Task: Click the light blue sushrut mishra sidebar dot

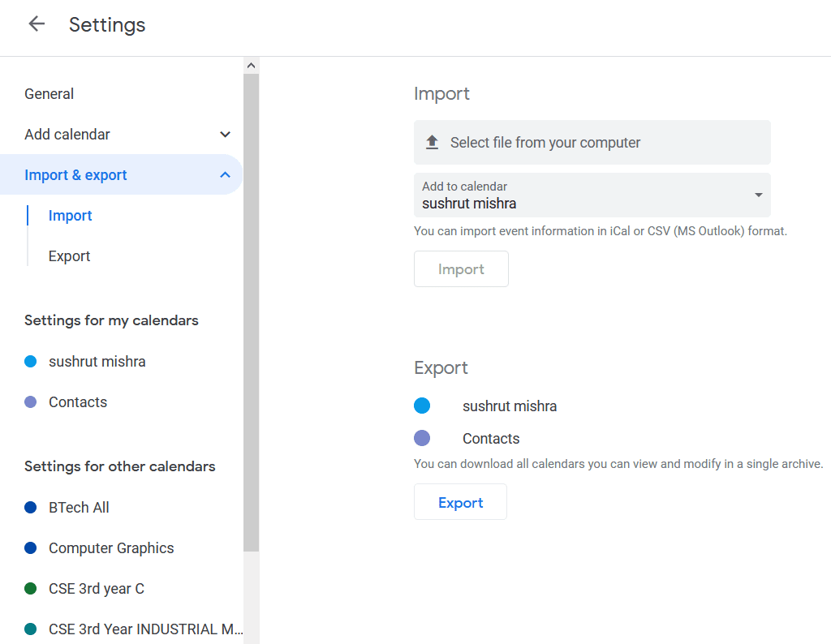Action: pyautogui.click(x=31, y=362)
